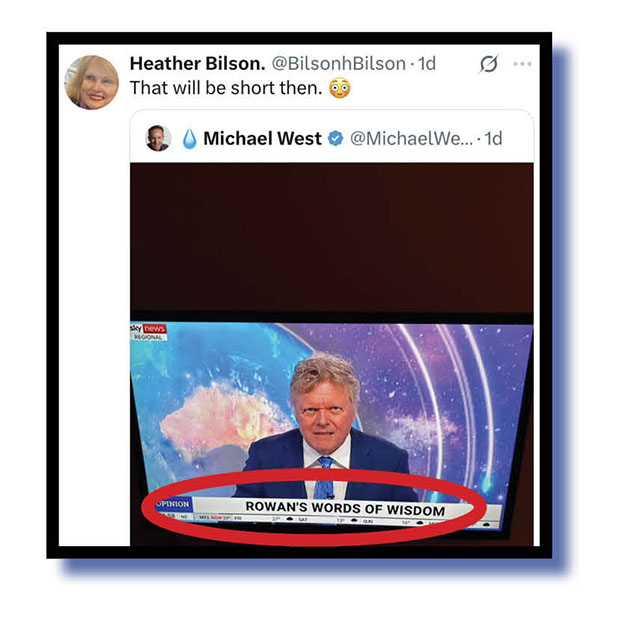Click the 'ROWAN'S WORDS OF WISDOM' caption
Image resolution: width=624 pixels, height=624 pixels.
click(x=345, y=509)
